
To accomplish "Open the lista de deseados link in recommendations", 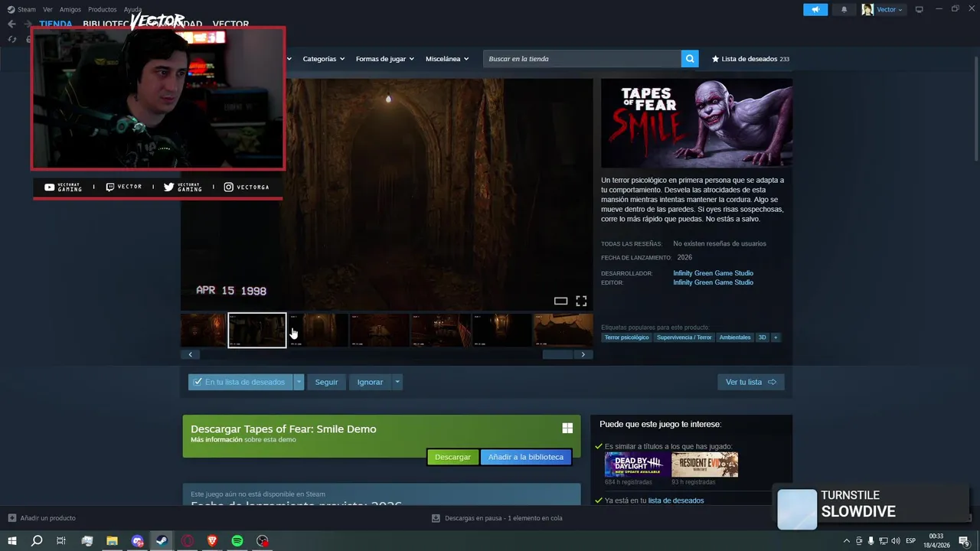I will coord(676,500).
